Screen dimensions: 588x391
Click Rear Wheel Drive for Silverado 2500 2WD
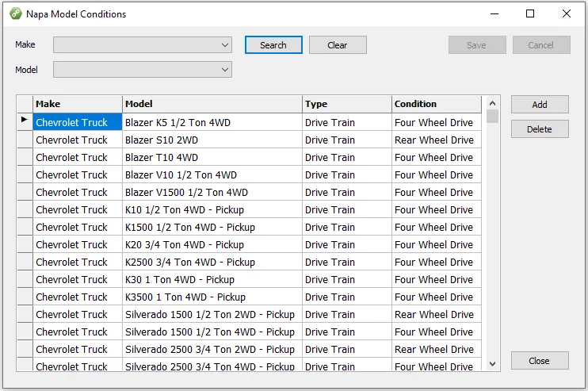(x=434, y=350)
